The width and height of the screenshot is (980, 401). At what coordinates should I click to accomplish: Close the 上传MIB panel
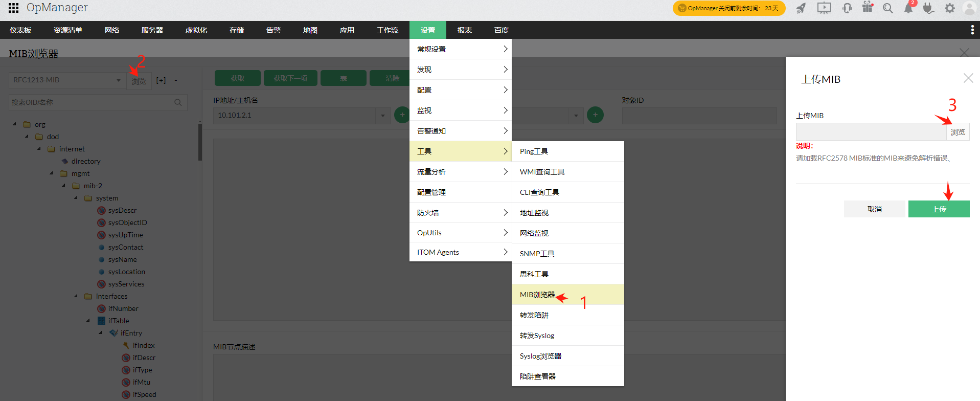pyautogui.click(x=968, y=78)
